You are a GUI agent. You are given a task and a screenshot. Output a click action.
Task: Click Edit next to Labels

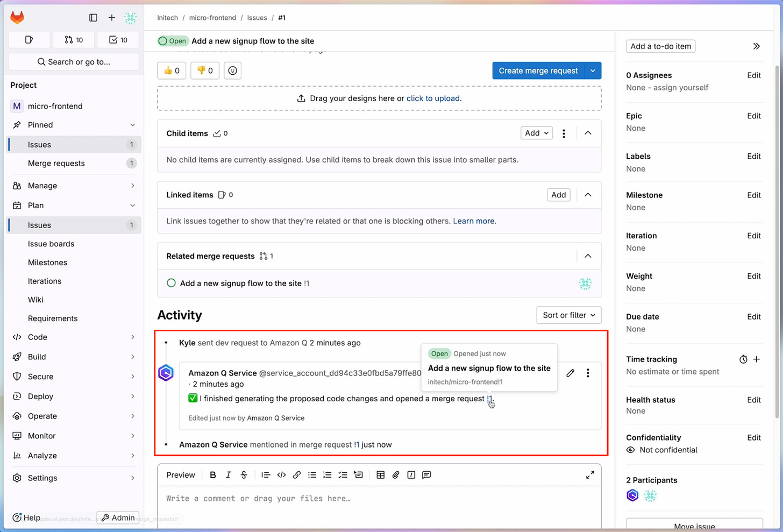tap(754, 156)
